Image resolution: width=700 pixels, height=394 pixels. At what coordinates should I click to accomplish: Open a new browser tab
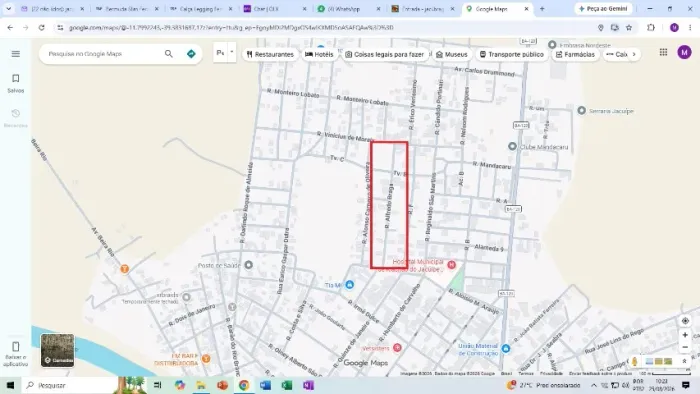coord(542,9)
